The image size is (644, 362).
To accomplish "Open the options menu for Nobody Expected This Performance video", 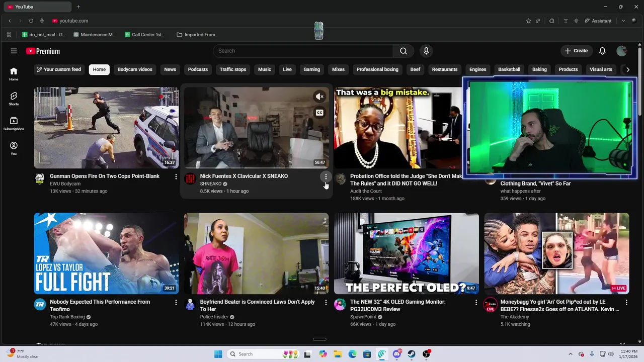I will (176, 302).
